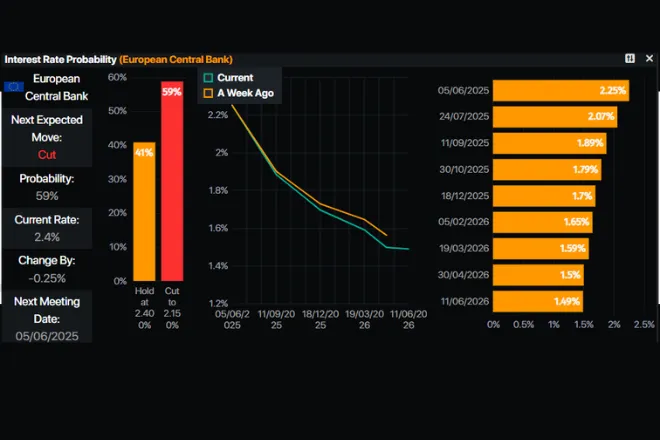Select the 24/07/2025 bar showing 2.07%
This screenshot has width=660, height=440.
[555, 117]
